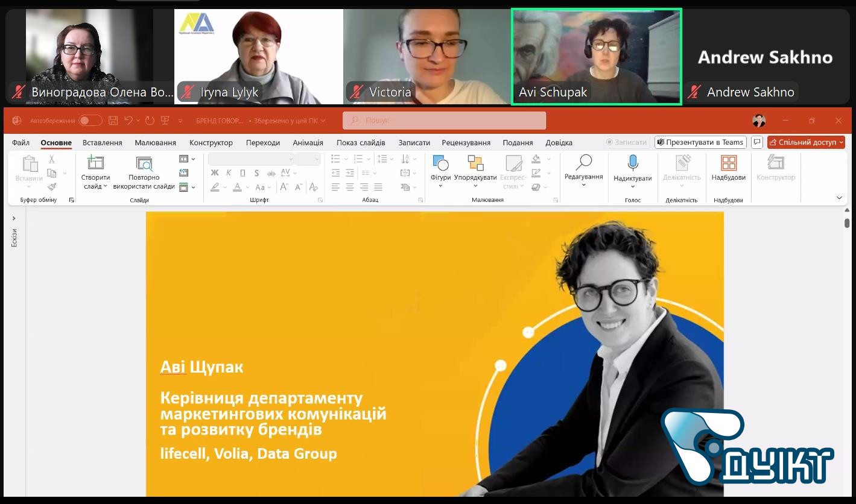Screen dimensions: 856x504
Task: Click the Redo circular arrow icon
Action: click(150, 121)
